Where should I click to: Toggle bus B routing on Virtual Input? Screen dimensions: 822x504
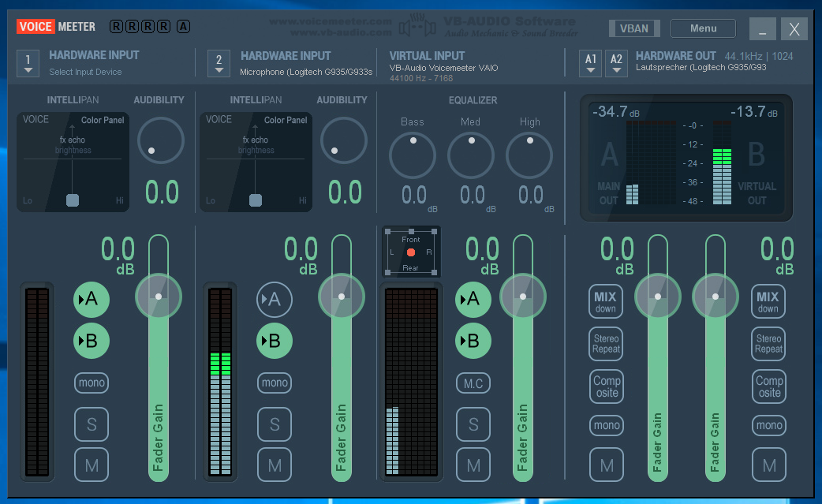473,341
